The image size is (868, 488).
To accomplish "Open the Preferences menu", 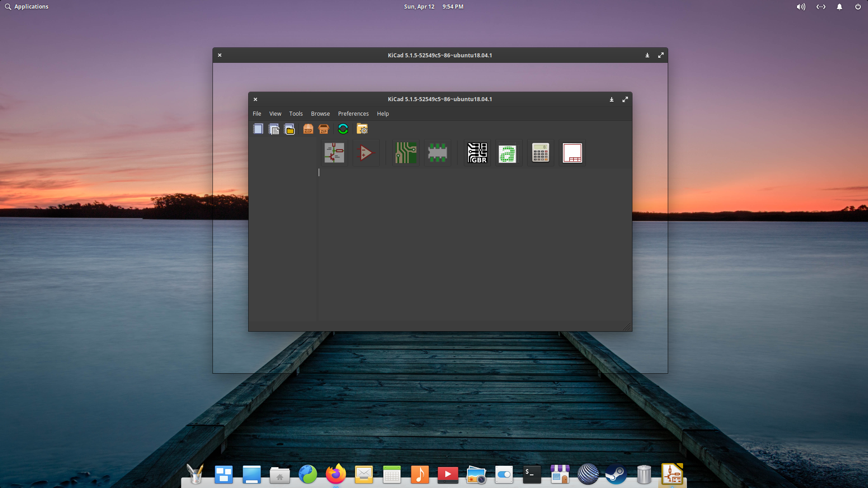I will pos(353,113).
